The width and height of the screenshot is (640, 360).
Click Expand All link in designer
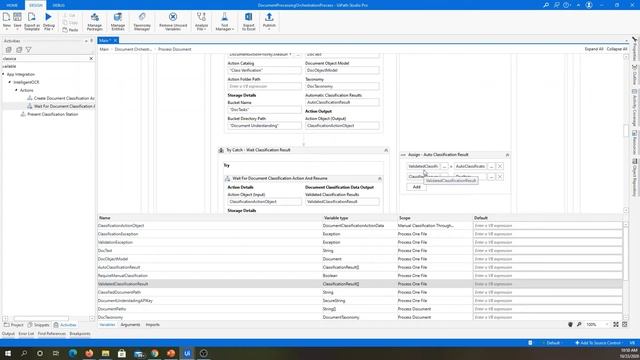click(594, 49)
